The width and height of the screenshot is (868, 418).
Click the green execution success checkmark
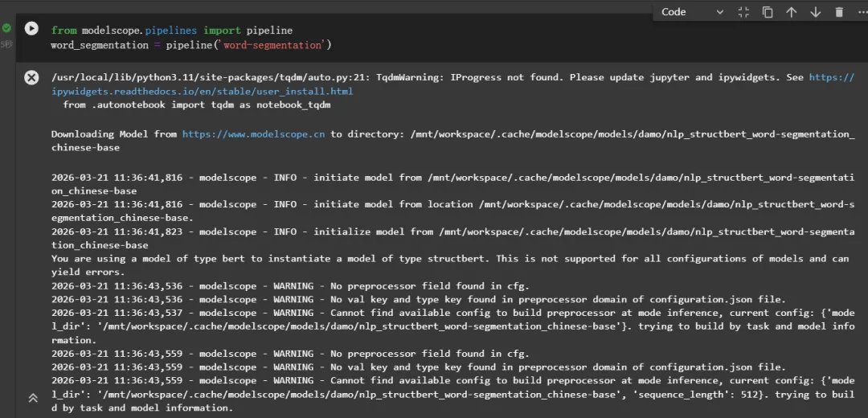(6, 28)
